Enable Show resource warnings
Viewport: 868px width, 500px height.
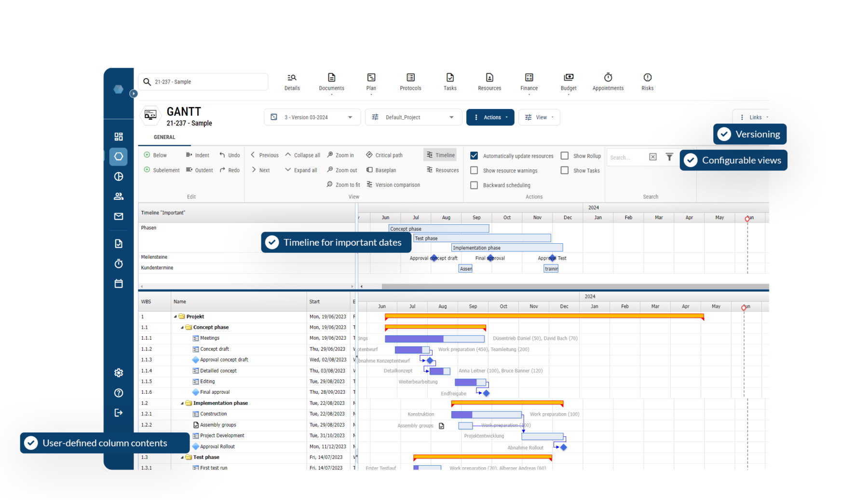point(474,170)
